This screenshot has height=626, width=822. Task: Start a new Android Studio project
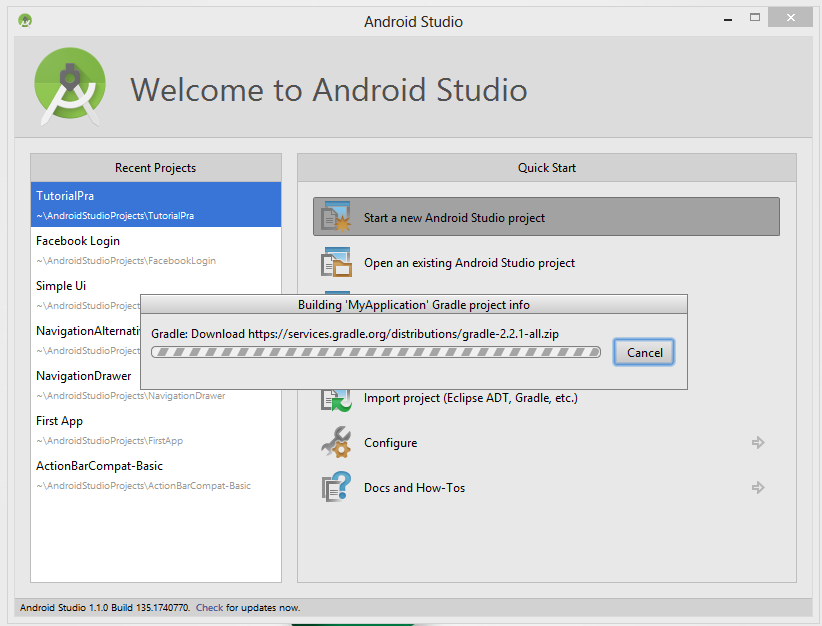[546, 217]
